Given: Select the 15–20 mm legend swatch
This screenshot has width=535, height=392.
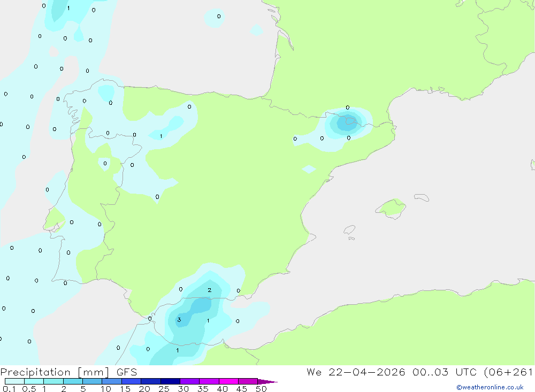Looking at the screenshot, I should click(131, 381).
